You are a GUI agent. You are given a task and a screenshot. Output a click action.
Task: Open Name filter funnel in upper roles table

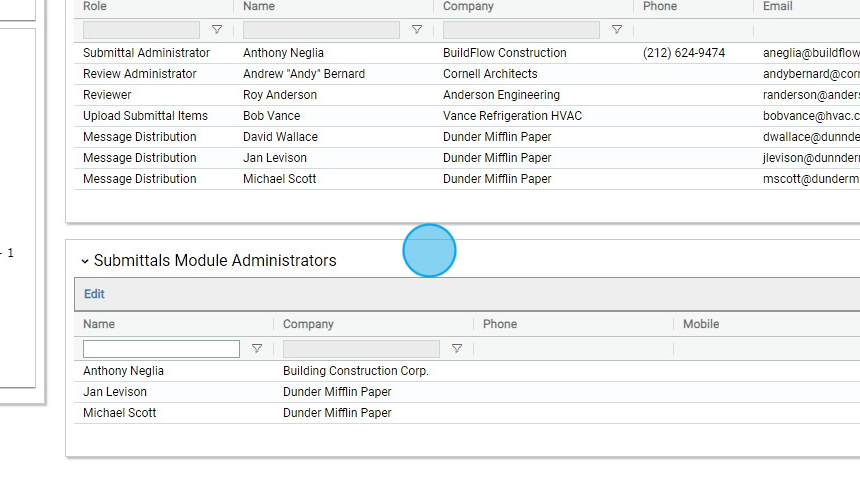[x=417, y=30]
